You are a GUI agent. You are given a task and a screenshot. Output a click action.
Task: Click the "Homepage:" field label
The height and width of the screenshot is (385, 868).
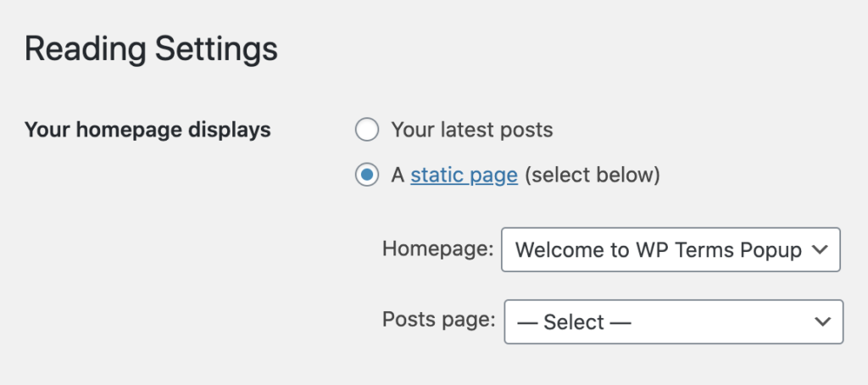[x=438, y=248]
